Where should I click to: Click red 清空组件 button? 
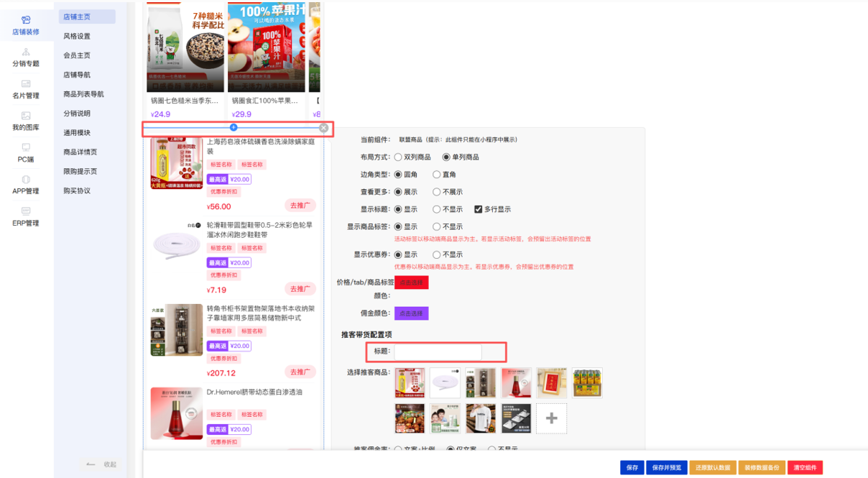(x=805, y=467)
